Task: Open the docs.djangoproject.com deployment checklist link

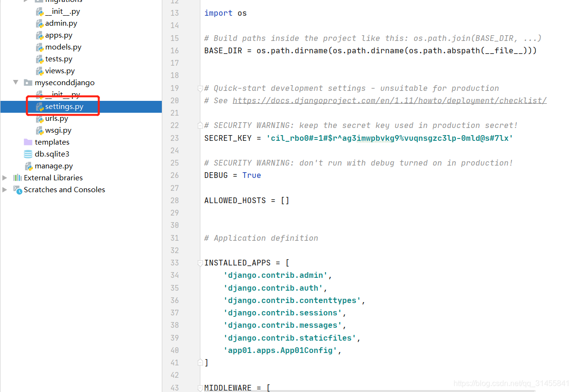Action: (x=389, y=100)
